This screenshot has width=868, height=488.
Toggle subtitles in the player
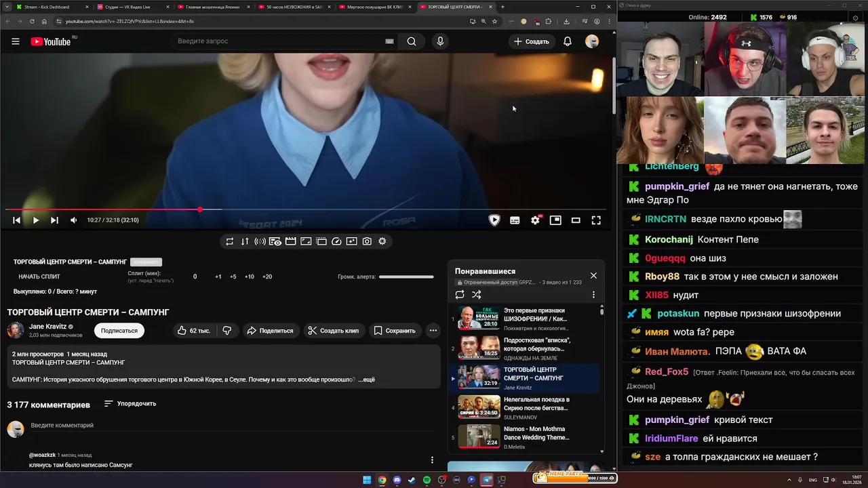click(515, 220)
